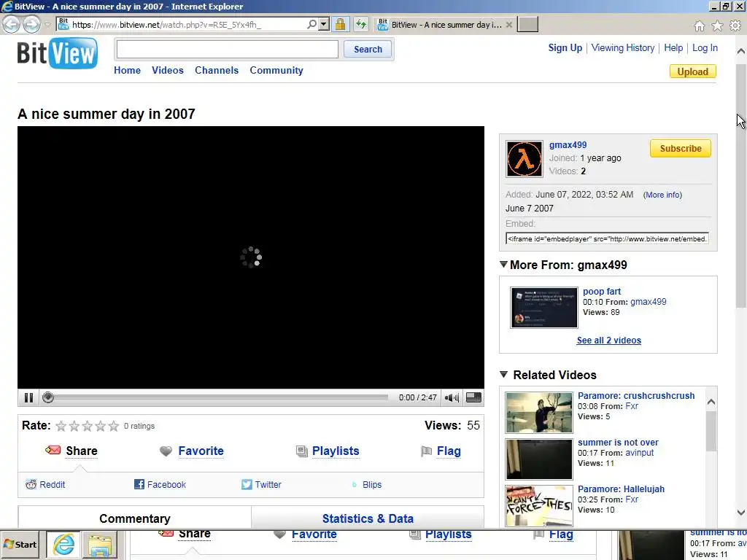Open the Playlists link
Screen dimensions: 747x560
(x=336, y=451)
